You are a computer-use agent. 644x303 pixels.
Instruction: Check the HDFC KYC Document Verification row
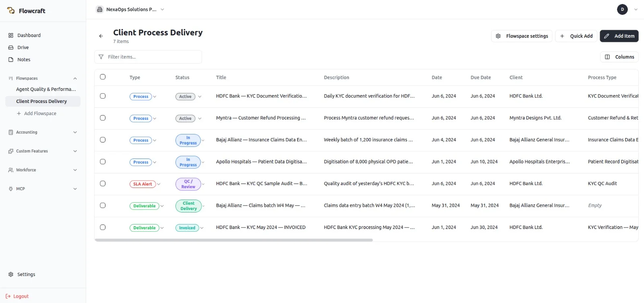[x=103, y=96]
